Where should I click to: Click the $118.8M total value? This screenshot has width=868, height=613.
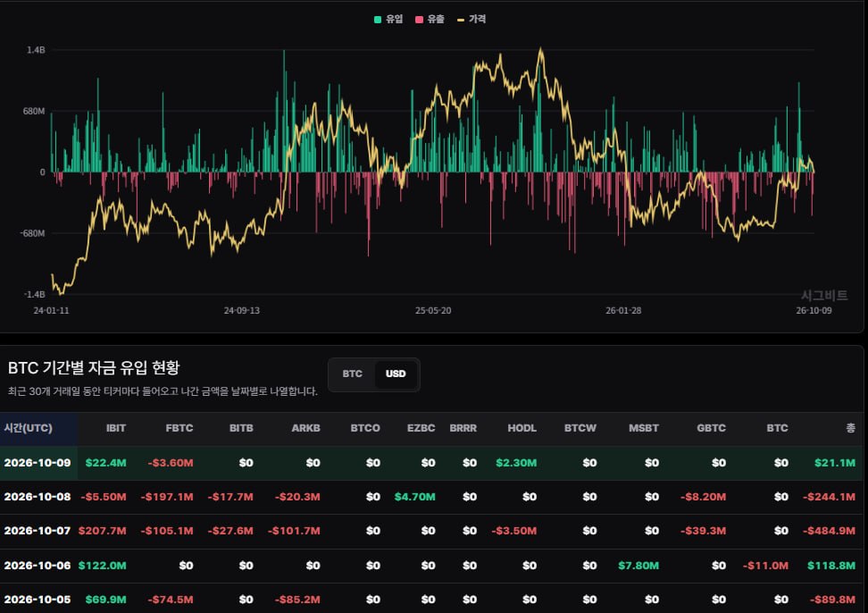click(831, 566)
